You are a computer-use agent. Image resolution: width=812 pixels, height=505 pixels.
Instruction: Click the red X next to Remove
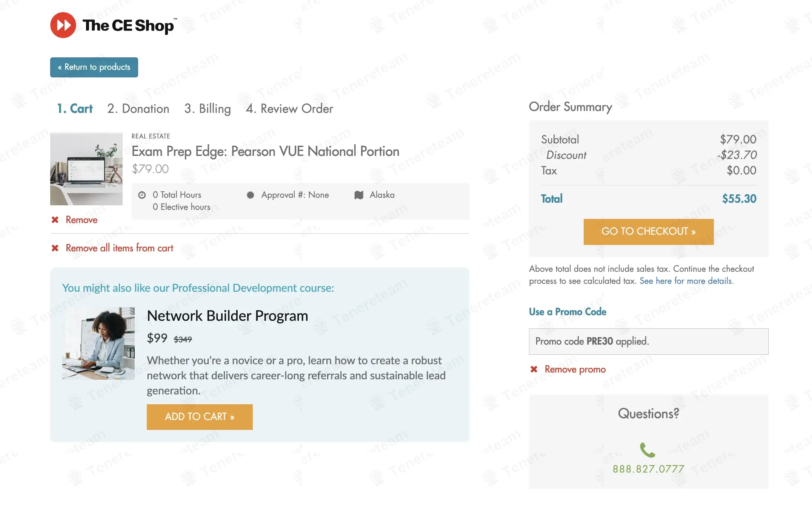(x=55, y=220)
